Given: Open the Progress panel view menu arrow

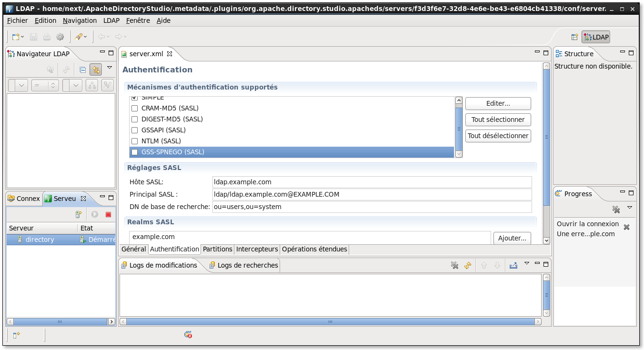Looking at the screenshot, I should 629,208.
